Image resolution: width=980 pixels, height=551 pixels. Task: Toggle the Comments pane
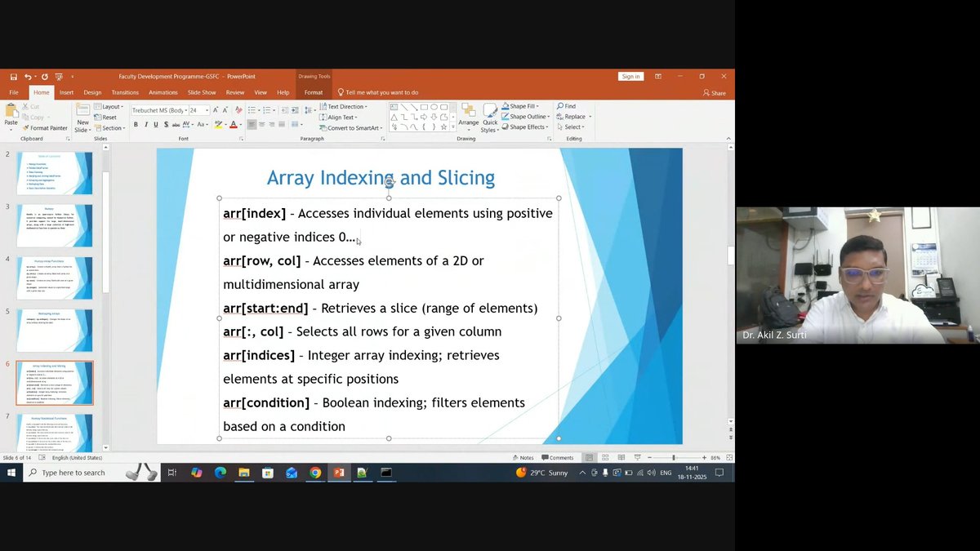pyautogui.click(x=558, y=458)
